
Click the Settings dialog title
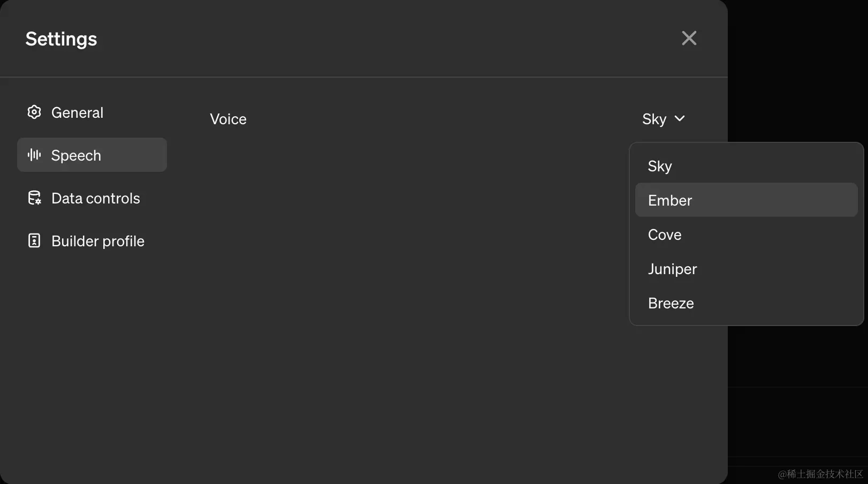coord(61,39)
